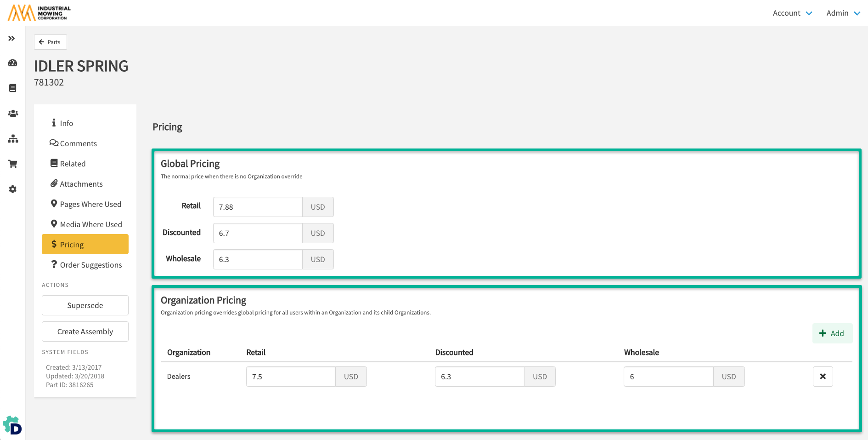Click the Industrial Mowing Corporation logo
868x440 pixels.
tap(39, 13)
